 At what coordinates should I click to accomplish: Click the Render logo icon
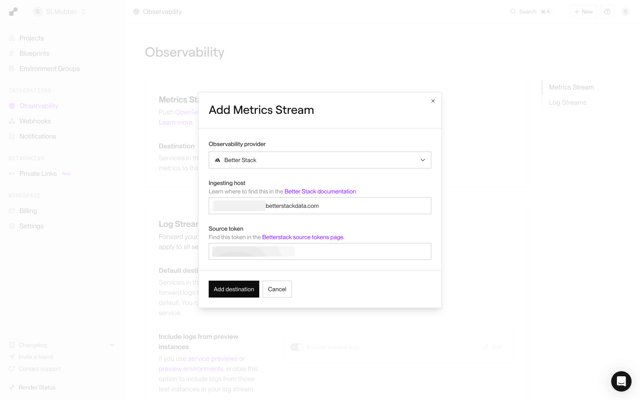point(13,12)
